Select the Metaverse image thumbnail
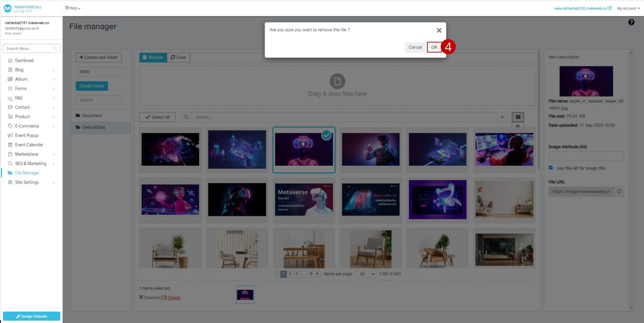The width and height of the screenshot is (644, 323). 304,200
